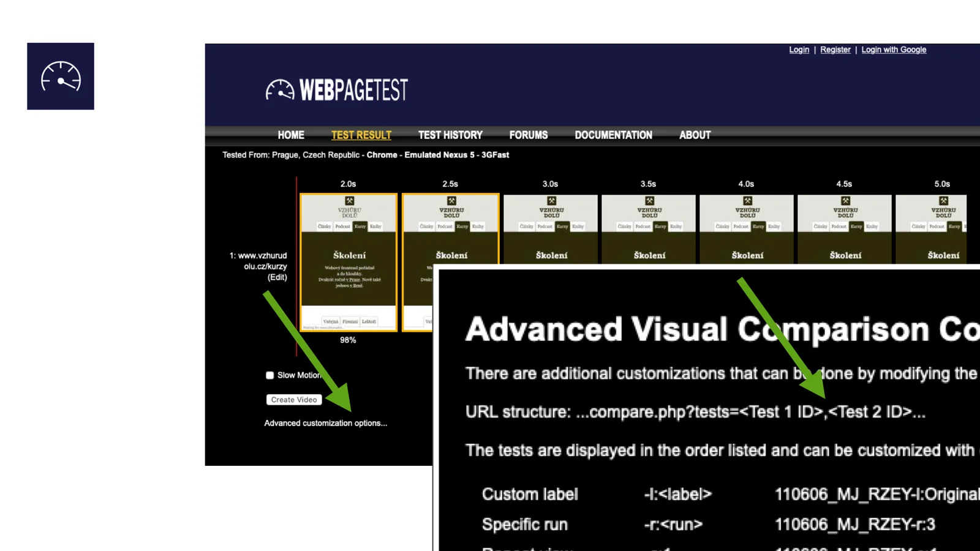The image size is (980, 551).
Task: Select the 3.0s filmstrip thumbnail
Action: tap(550, 230)
